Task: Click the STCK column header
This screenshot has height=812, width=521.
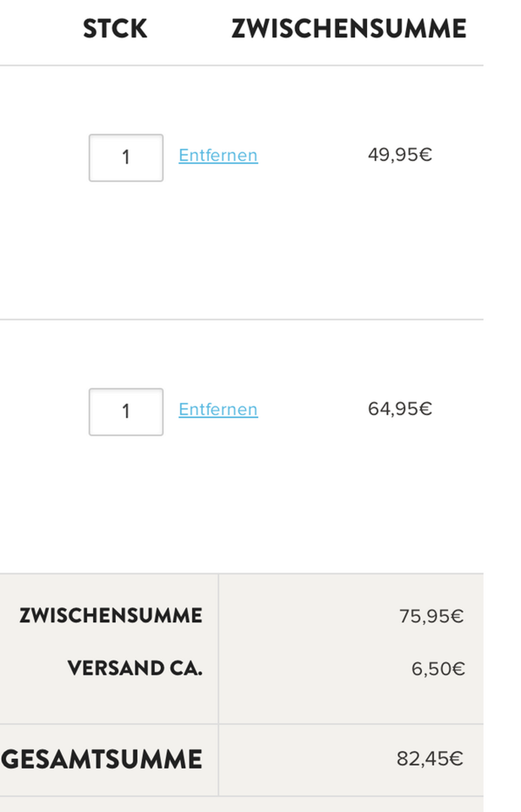Action: tap(115, 29)
